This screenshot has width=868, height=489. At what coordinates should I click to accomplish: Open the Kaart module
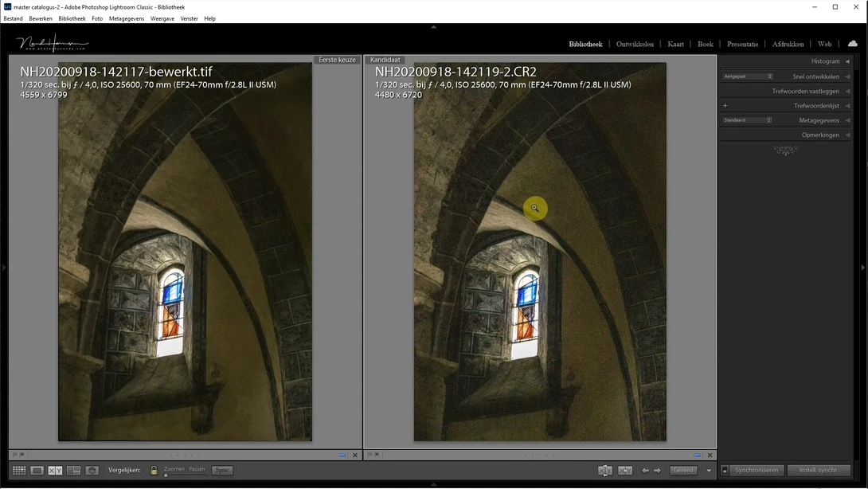pos(675,45)
